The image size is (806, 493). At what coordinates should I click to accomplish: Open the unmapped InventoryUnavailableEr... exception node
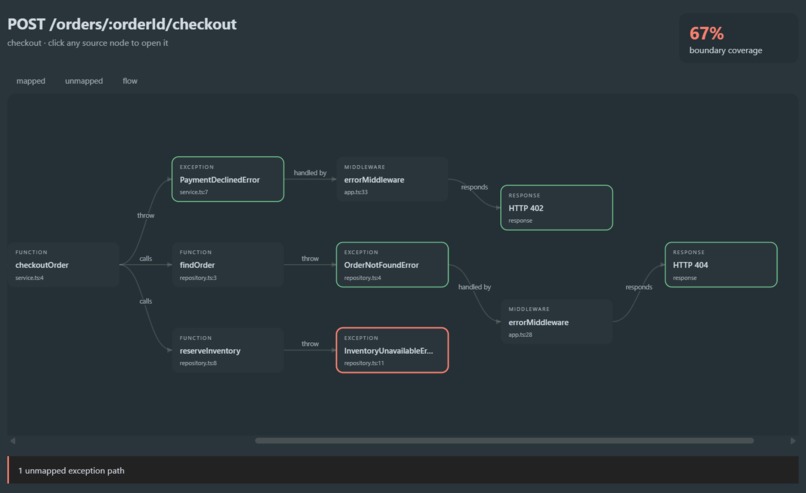coord(392,350)
